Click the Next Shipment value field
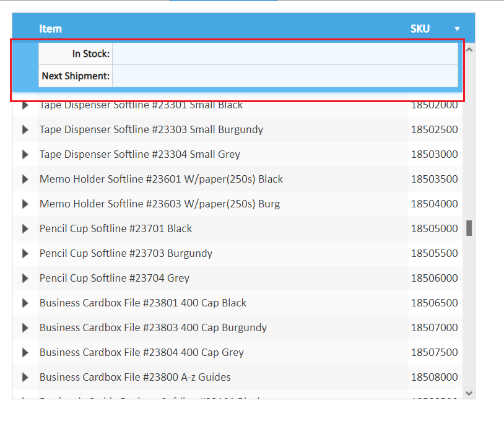Screen dimensions: 504x442 click(285, 76)
